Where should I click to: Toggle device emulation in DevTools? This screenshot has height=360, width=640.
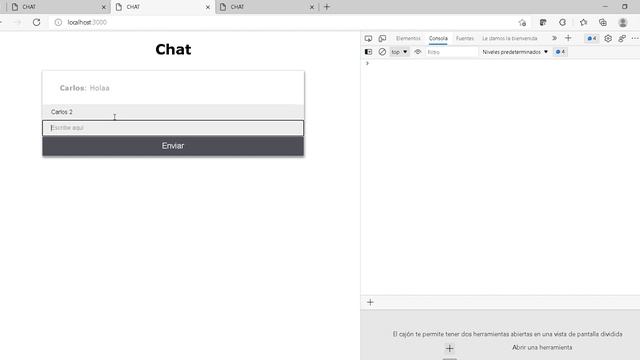click(x=382, y=38)
